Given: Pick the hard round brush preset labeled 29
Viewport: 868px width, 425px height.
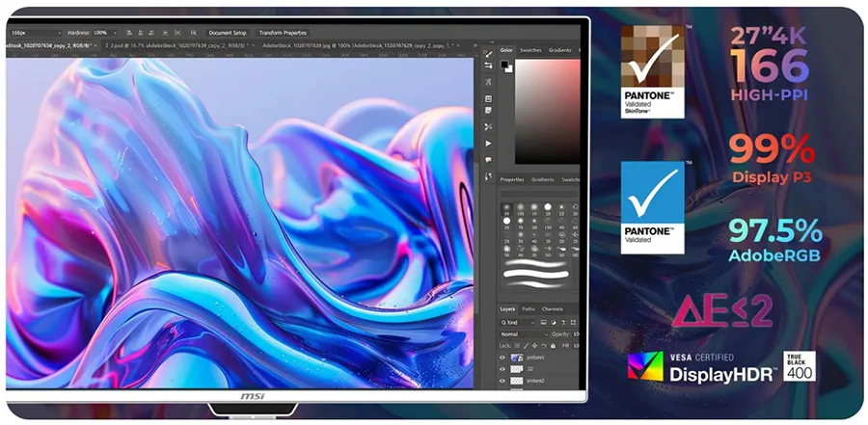Looking at the screenshot, I should pyautogui.click(x=548, y=208).
